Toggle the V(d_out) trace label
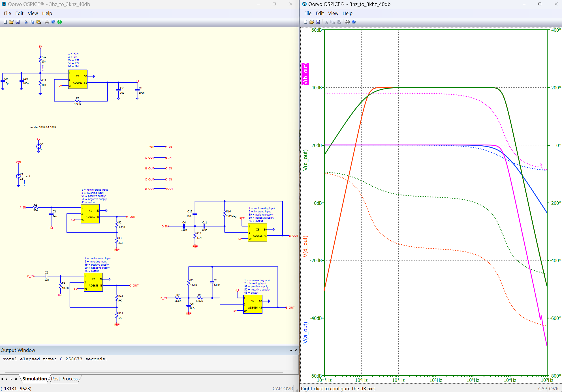Viewport: 562px width, 392px height. pos(305,246)
